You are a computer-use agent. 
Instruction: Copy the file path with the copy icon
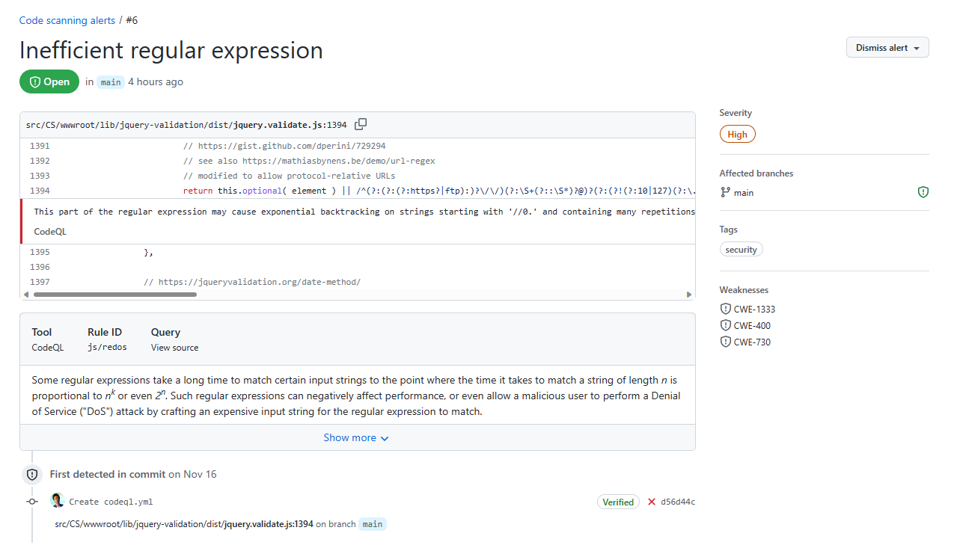(361, 124)
